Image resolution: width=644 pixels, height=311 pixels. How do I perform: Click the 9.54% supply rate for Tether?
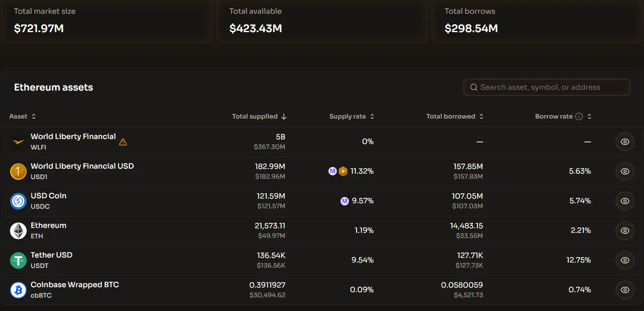(363, 260)
